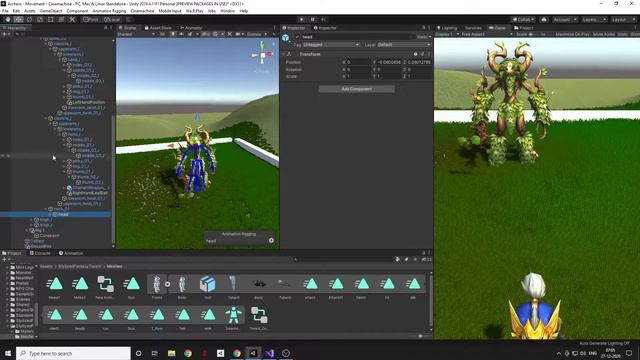Switch to the Animation tab
Viewport: 640px width, 360px height.
(71, 253)
